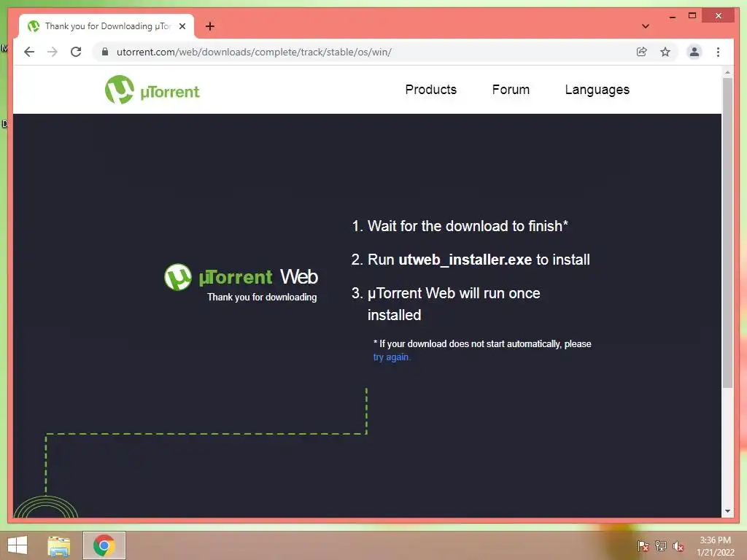
Task: Expand the tab search chevron
Action: [646, 26]
